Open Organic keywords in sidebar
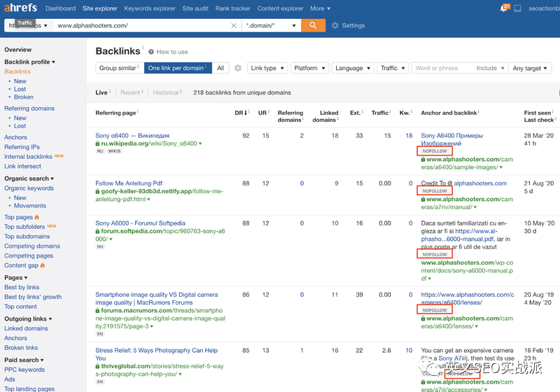560x392 pixels. (29, 188)
